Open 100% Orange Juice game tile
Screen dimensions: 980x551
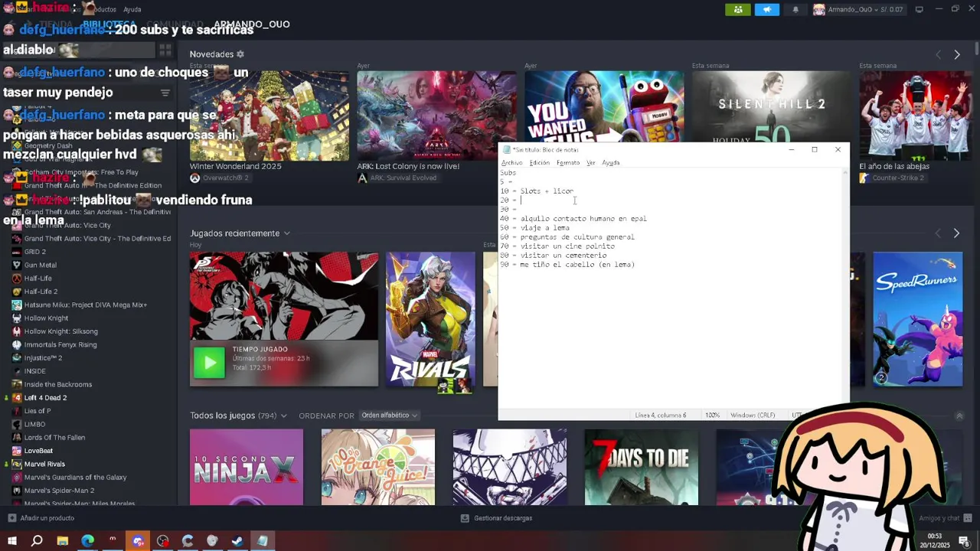pos(378,467)
